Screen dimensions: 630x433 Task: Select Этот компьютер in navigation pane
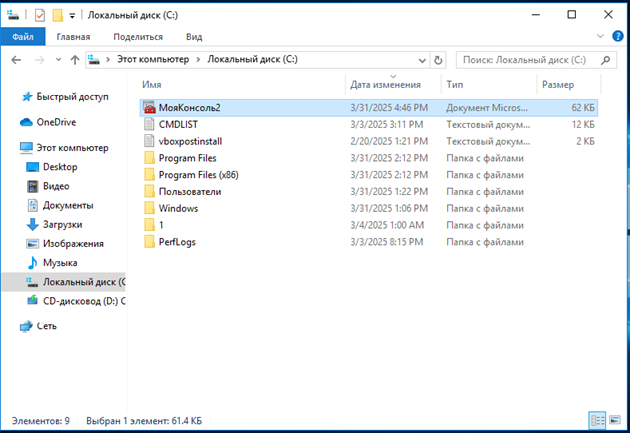[x=72, y=148]
